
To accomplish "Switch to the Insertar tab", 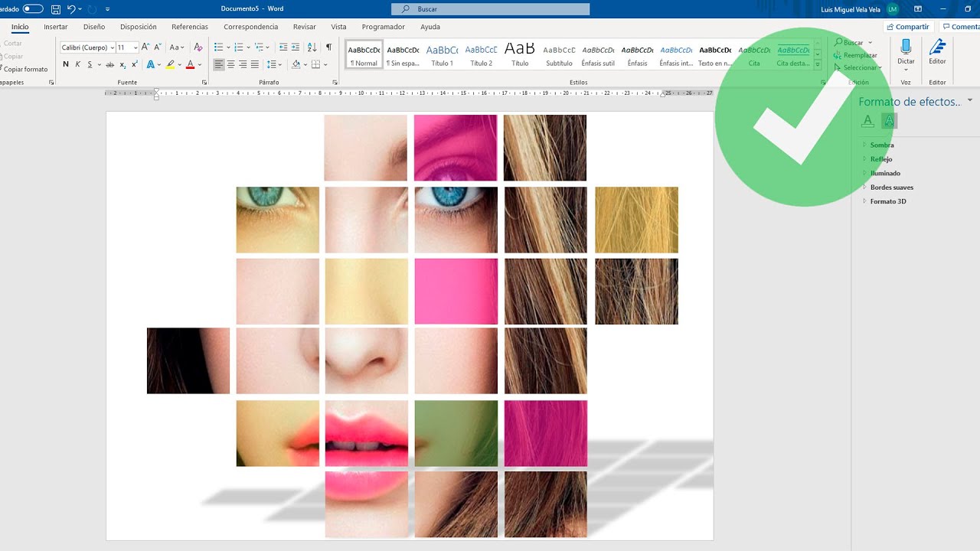I will coord(56,27).
